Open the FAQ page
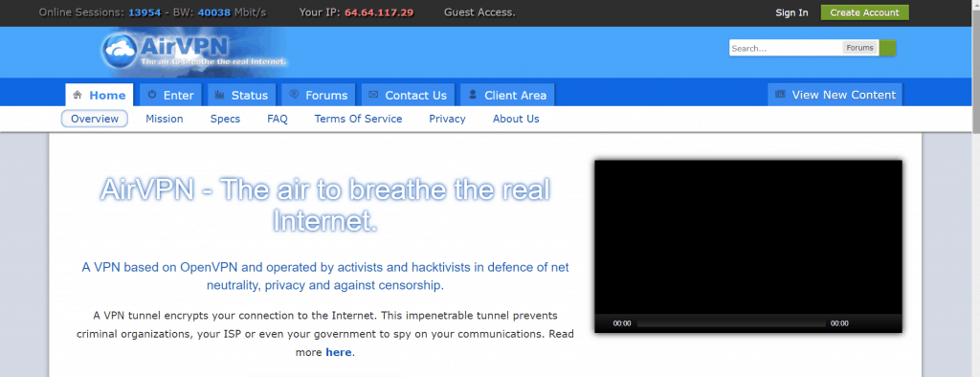 278,119
